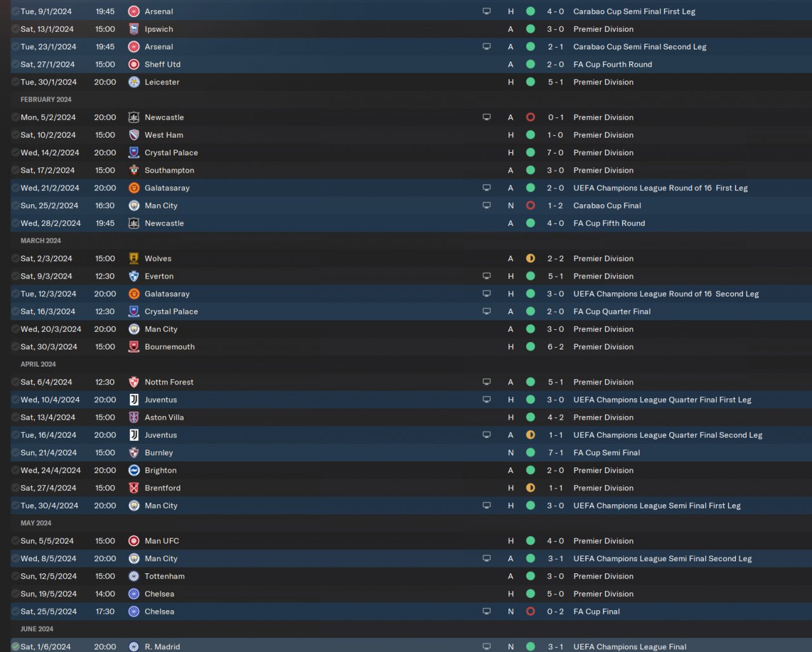Viewport: 812px width, 652px height.
Task: Click the red loss indicator for Carabao Cup Final
Action: (x=530, y=206)
